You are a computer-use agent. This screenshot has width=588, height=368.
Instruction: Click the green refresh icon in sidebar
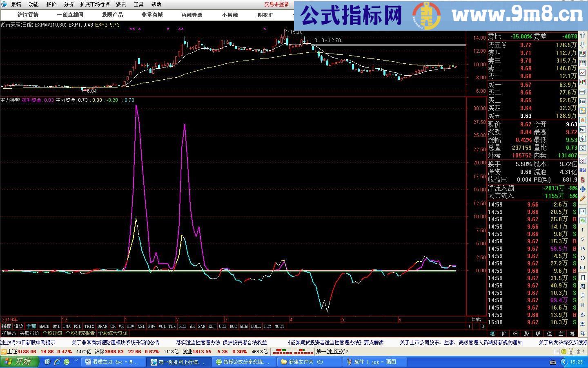point(583,220)
